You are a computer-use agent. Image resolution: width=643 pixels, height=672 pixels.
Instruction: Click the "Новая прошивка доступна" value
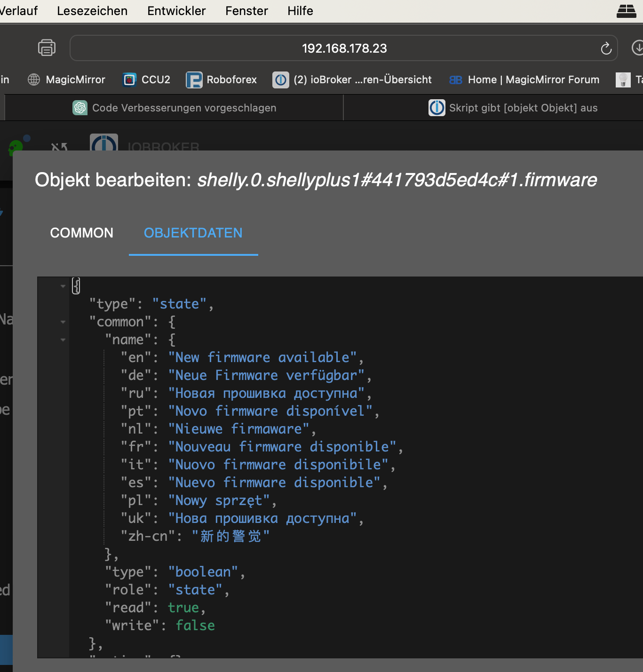266,393
